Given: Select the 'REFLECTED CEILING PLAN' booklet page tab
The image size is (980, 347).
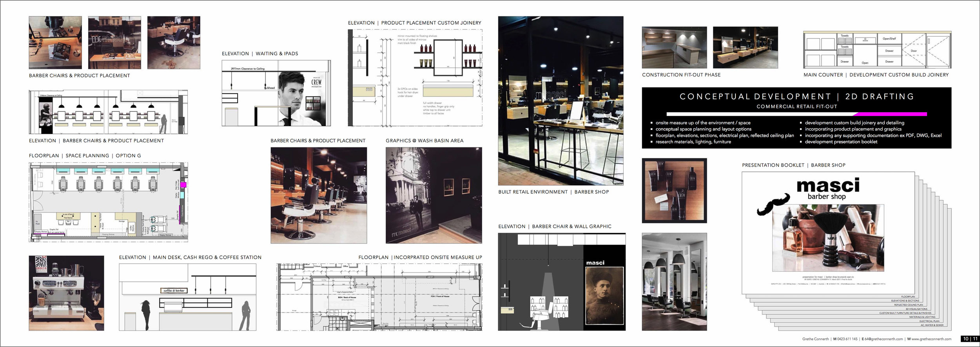Looking at the screenshot, I should pos(908,305).
